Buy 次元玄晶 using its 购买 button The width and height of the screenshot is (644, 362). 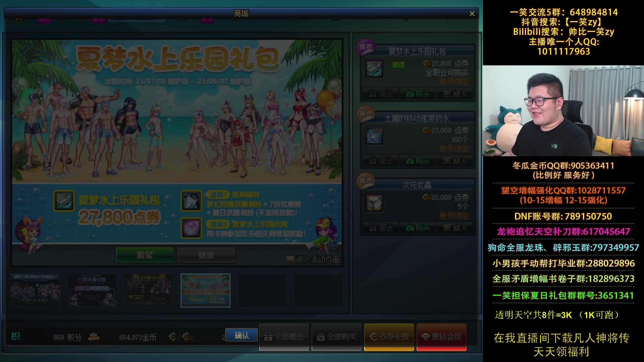coord(418,228)
